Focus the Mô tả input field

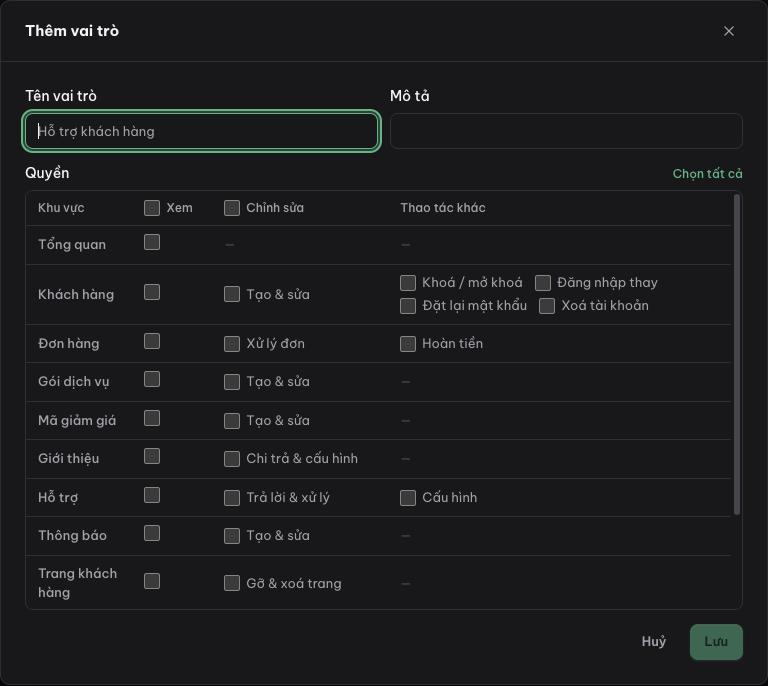click(566, 131)
